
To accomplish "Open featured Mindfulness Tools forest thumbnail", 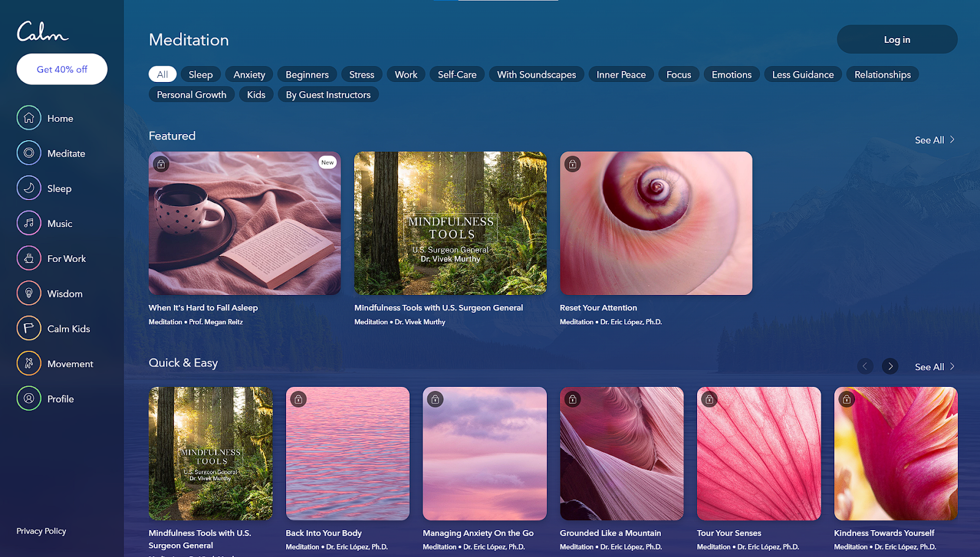I will [450, 223].
